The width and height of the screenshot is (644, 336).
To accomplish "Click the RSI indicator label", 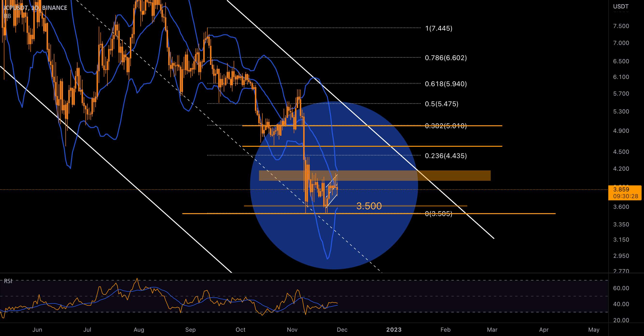I will point(8,281).
